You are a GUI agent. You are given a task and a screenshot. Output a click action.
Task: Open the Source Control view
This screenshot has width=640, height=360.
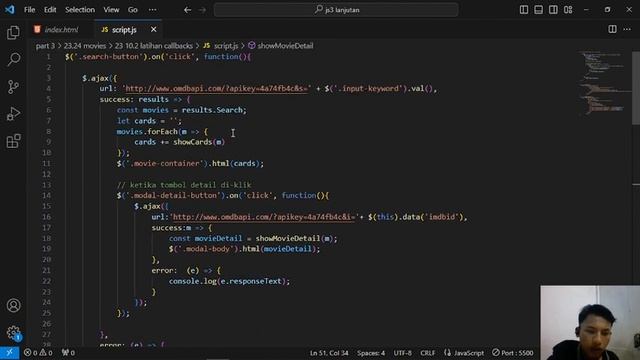13,87
